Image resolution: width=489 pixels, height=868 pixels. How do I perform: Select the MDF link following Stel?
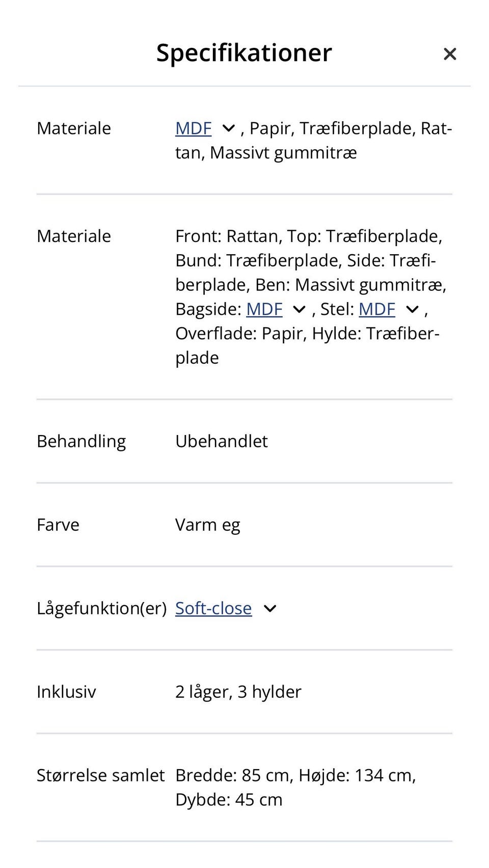point(376,309)
